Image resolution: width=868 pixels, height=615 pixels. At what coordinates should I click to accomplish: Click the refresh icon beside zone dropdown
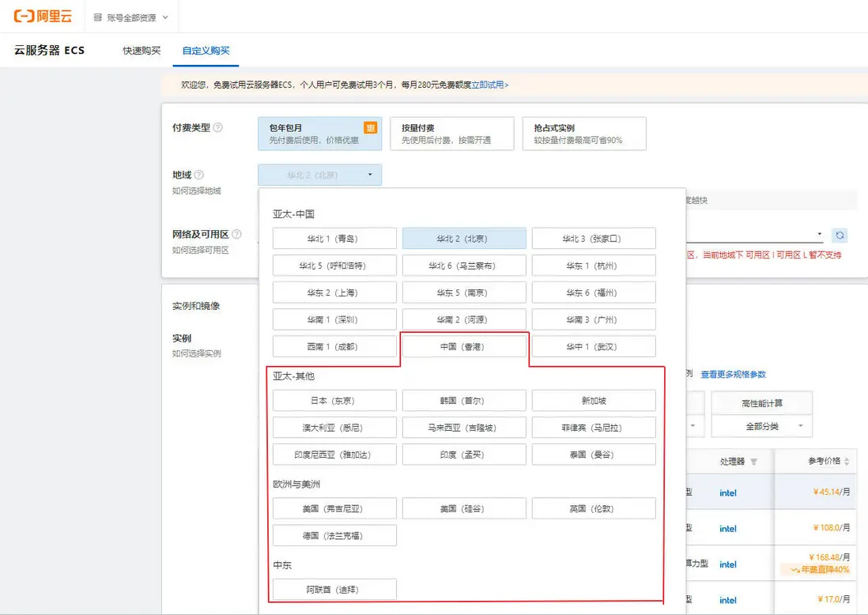pyautogui.click(x=840, y=236)
